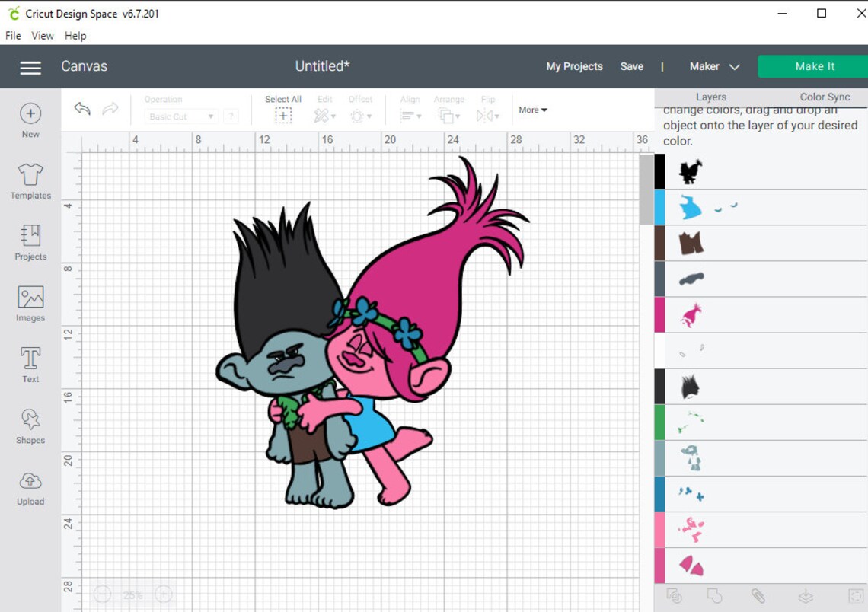Click the magenta hair layer thumbnail
868x612 pixels.
pos(691,315)
